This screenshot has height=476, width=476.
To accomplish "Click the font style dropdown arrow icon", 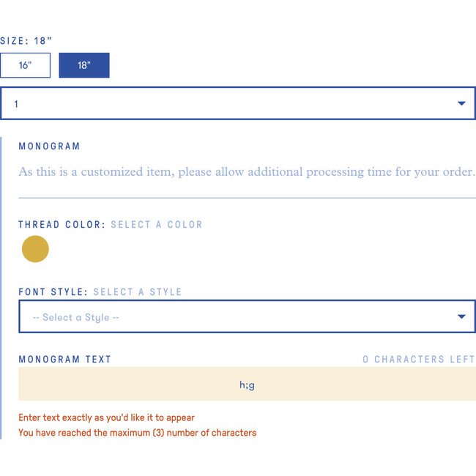I will tap(461, 316).
